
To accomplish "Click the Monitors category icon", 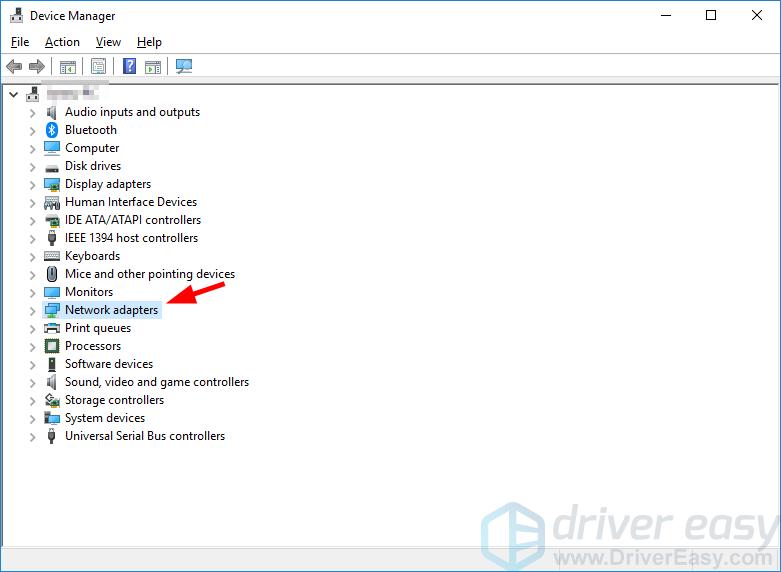I will tap(52, 292).
